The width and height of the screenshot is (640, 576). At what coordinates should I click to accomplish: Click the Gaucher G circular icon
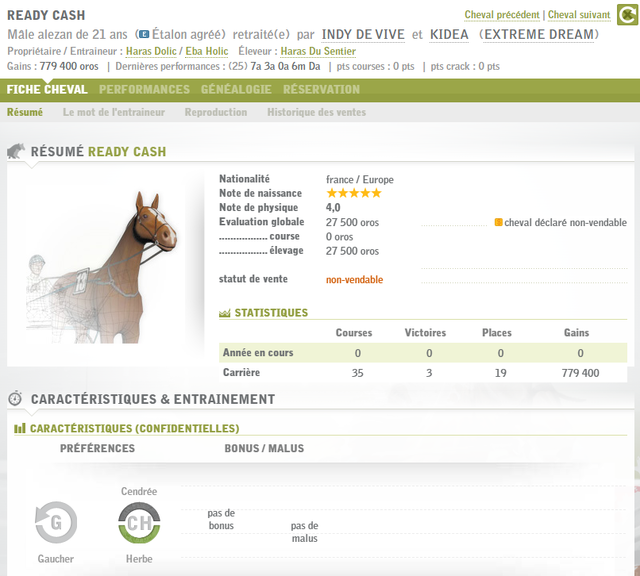point(56,522)
